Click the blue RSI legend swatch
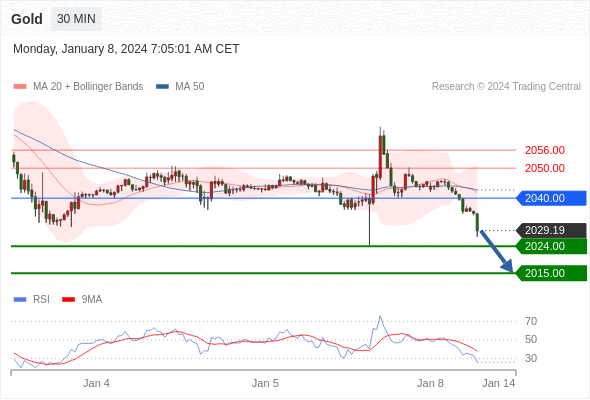This screenshot has width=590, height=400. click(x=20, y=300)
